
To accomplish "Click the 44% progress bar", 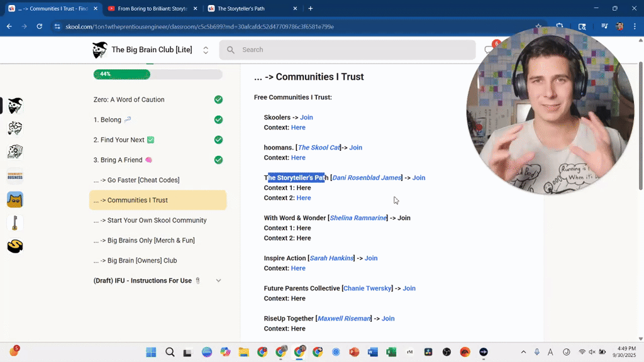I will pos(158,74).
